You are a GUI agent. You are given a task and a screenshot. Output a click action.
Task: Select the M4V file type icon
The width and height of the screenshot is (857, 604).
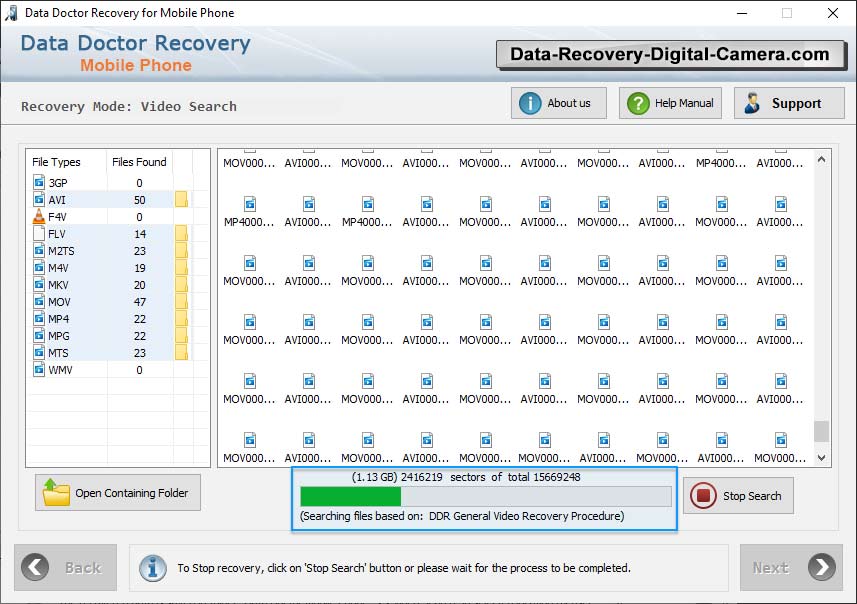(x=39, y=267)
